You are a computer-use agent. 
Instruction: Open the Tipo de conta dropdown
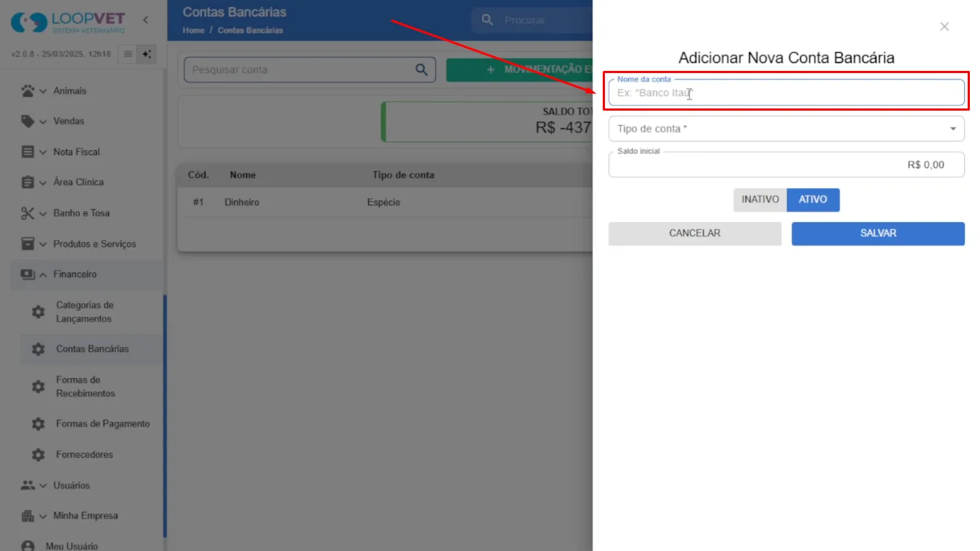coord(786,129)
